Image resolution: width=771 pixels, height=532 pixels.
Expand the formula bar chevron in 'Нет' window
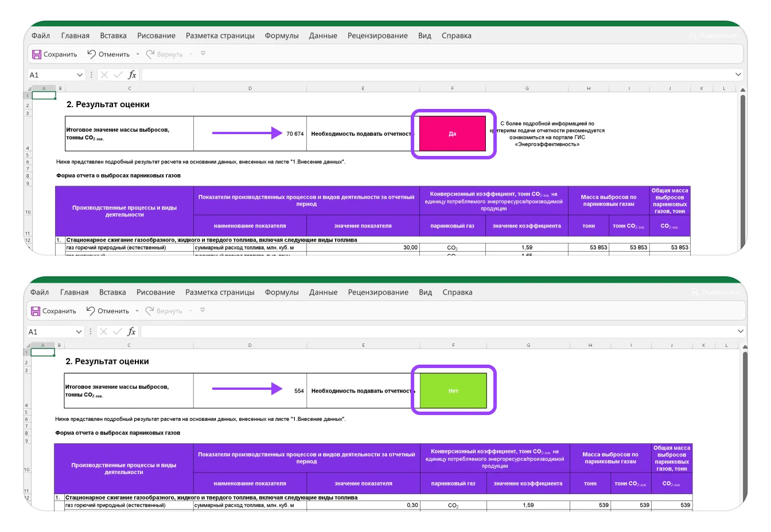pyautogui.click(x=739, y=331)
